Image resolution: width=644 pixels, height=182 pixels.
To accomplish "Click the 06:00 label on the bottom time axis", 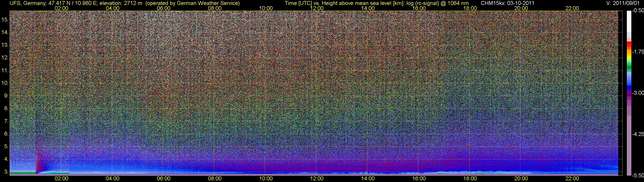I will pyautogui.click(x=164, y=179).
